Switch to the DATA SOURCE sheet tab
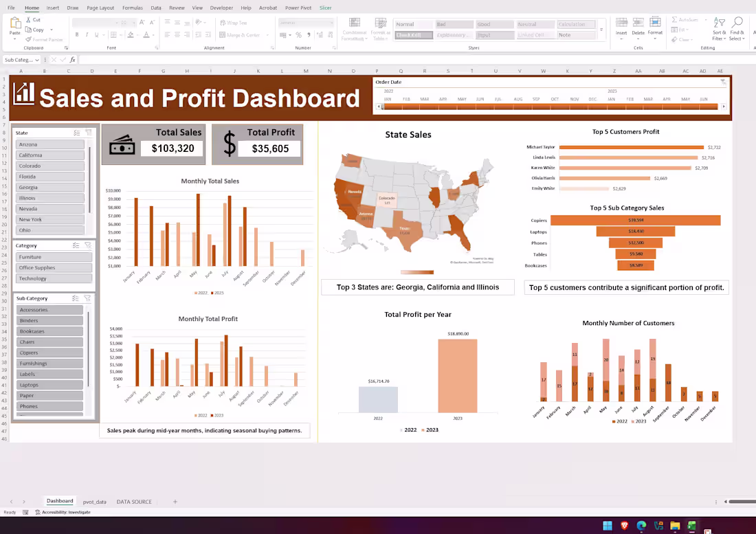This screenshot has height=534, width=756. click(134, 502)
